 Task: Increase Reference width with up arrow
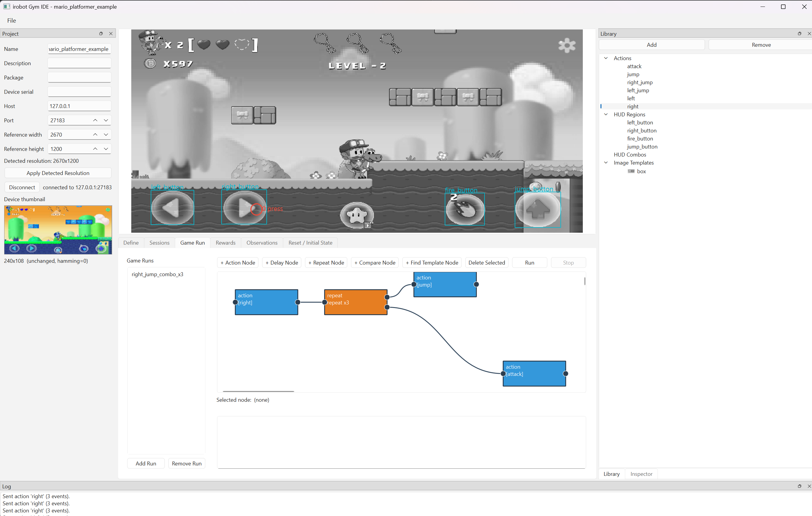(96, 135)
